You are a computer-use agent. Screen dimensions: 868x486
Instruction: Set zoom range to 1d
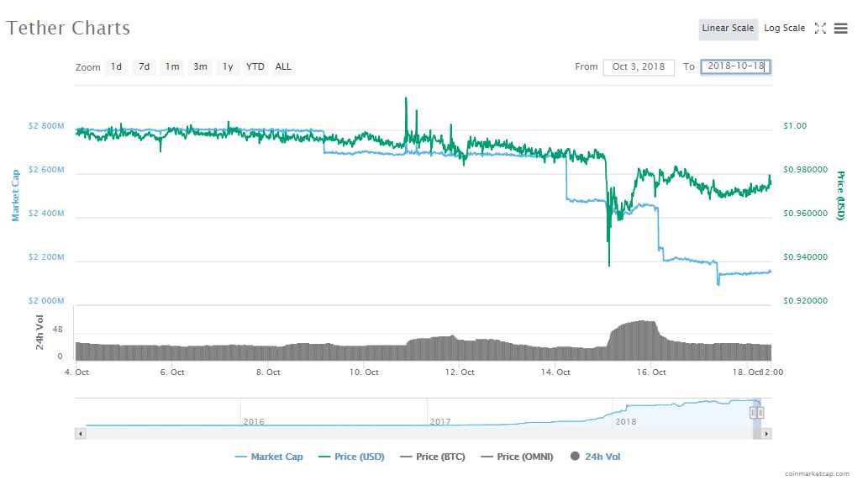(x=117, y=66)
